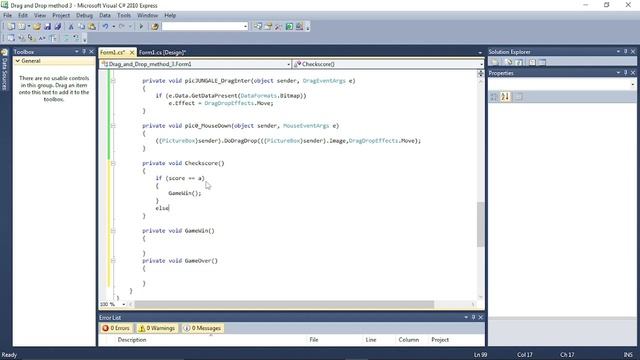Image resolution: width=640 pixels, height=360 pixels.
Task: Open the solution configurations combo box
Action: click(205, 27)
